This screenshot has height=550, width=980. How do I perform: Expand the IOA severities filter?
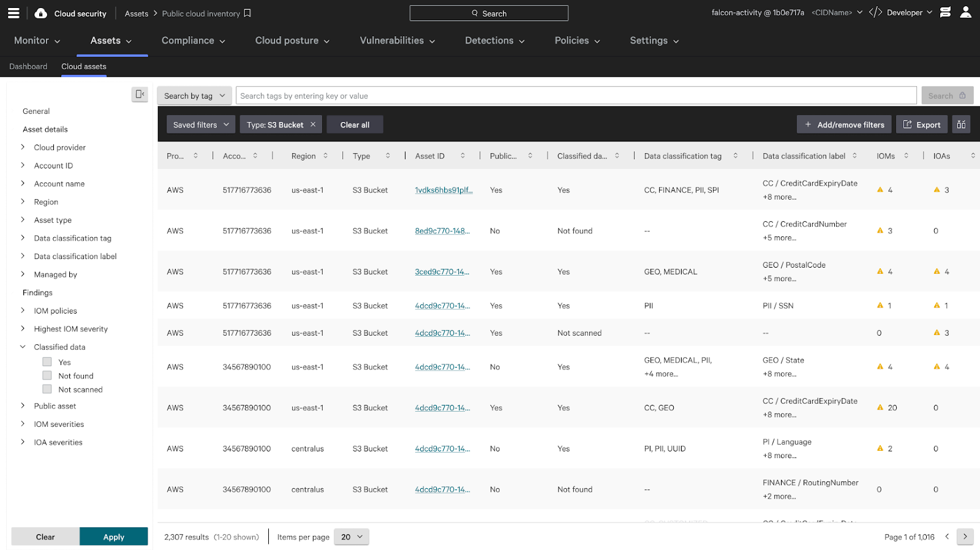tap(23, 442)
